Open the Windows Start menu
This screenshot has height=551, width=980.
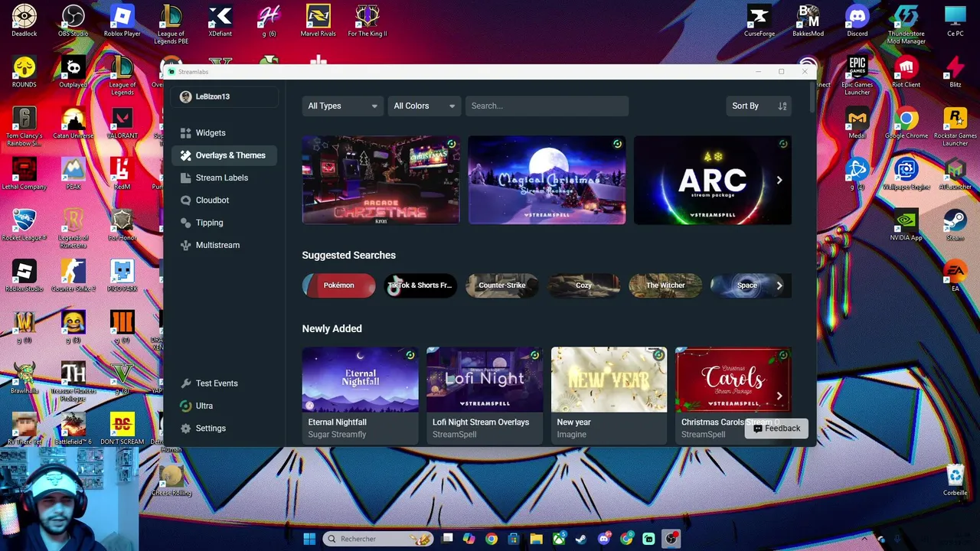coord(309,539)
